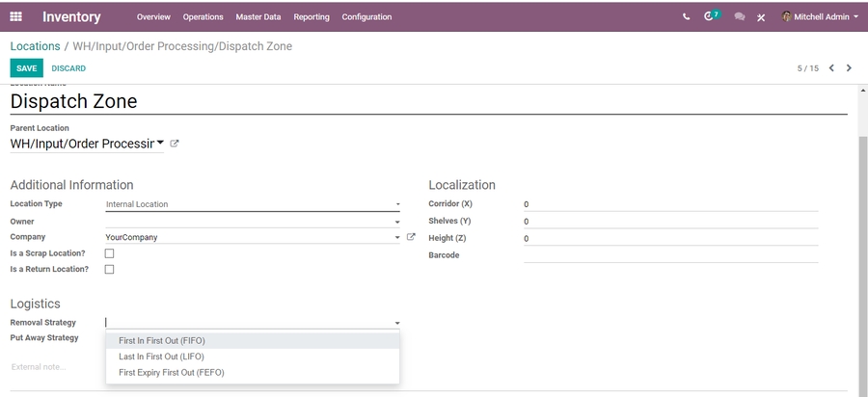Enable the Is a Scrap Location checkbox
Screen dimensions: 868x397
pyautogui.click(x=109, y=253)
